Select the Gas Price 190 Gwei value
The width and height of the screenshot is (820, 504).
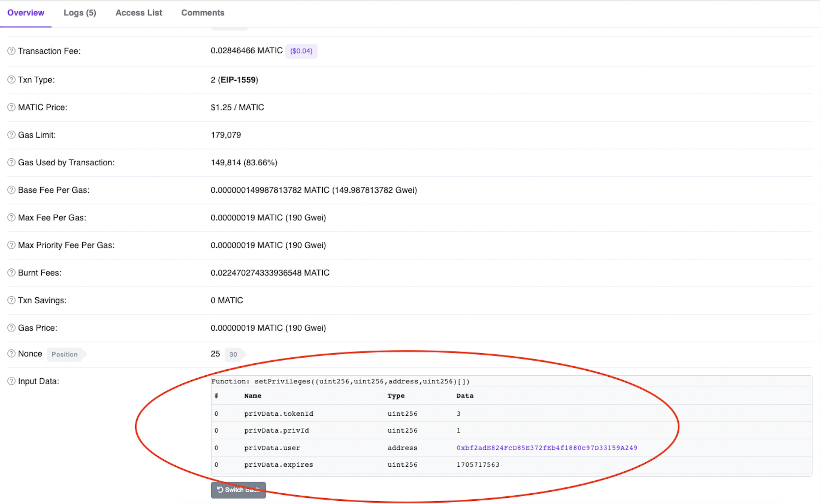(268, 328)
